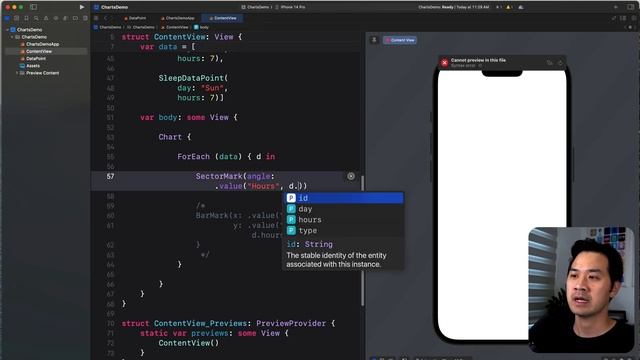Open the code review editor option

click(x=613, y=18)
